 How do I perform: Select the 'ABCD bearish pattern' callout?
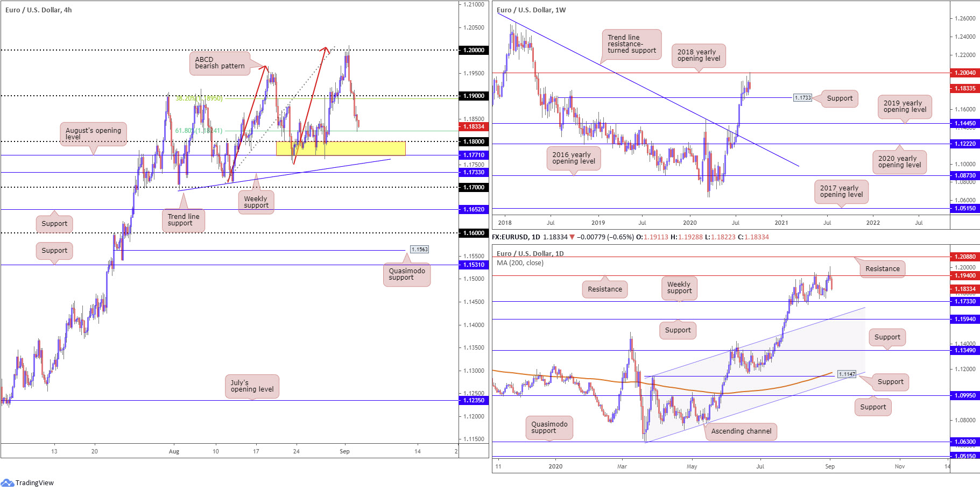(220, 63)
